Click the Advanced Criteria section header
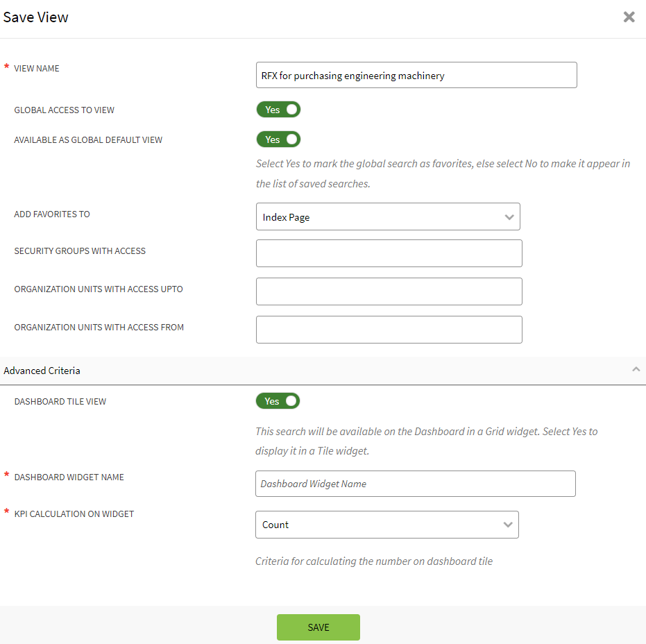646x644 pixels. click(x=42, y=371)
